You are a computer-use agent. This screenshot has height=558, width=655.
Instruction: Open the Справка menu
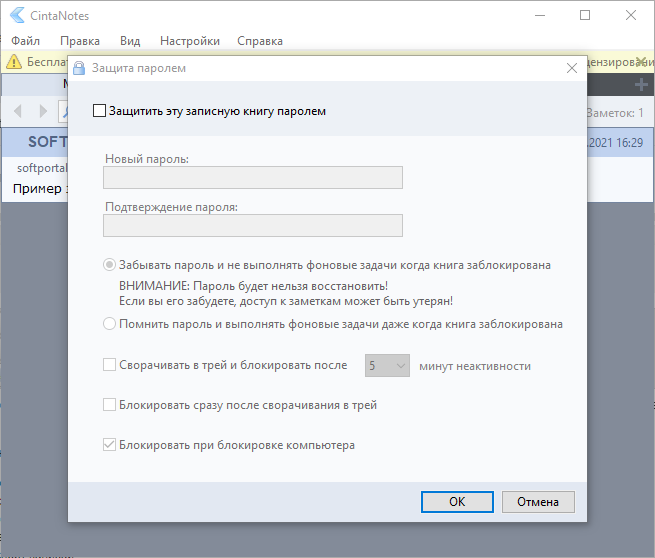pos(260,41)
